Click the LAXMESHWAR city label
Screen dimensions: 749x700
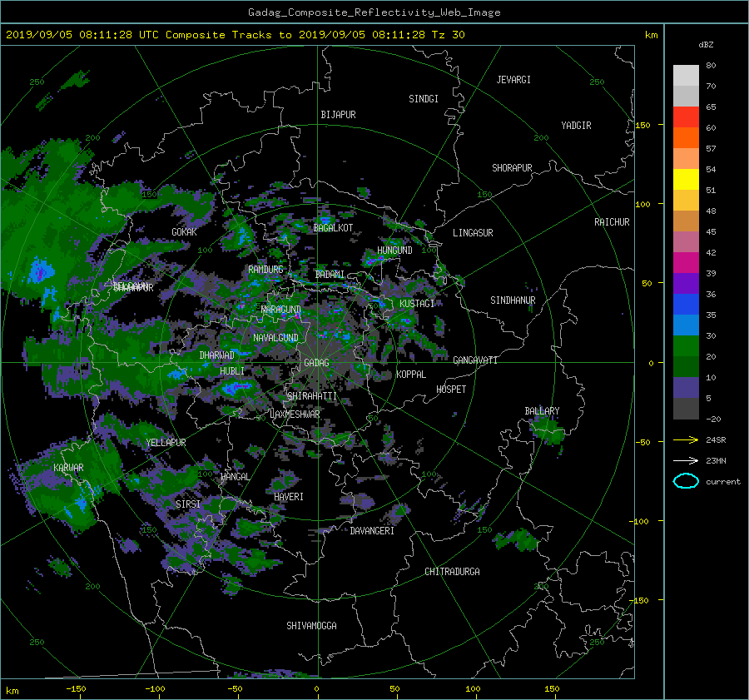tap(295, 415)
